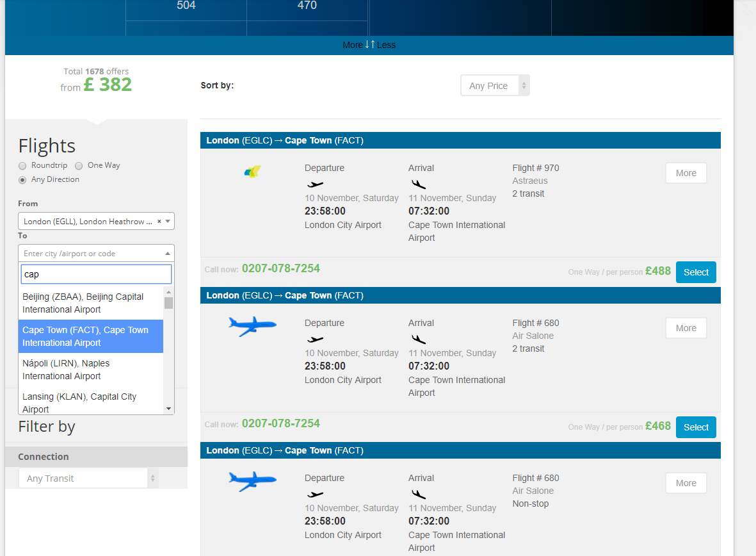Clear the London Heathrow selection with x
756x556 pixels.
[x=159, y=222]
